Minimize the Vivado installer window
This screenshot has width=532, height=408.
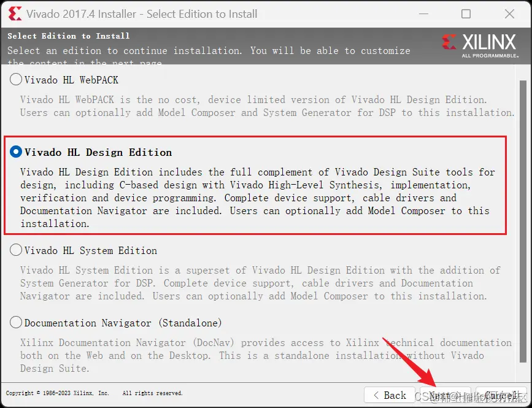click(423, 14)
